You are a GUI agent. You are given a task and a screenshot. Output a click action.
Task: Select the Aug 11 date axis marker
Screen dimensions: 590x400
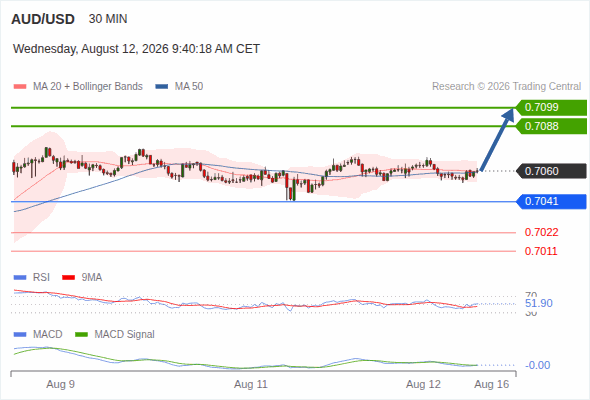[251, 385]
